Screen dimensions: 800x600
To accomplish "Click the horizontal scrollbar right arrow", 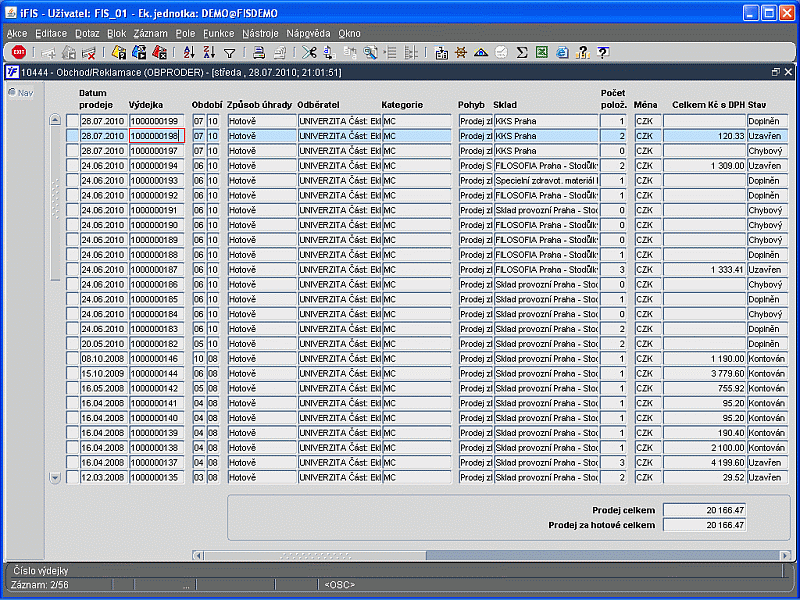I will pyautogui.click(x=785, y=556).
